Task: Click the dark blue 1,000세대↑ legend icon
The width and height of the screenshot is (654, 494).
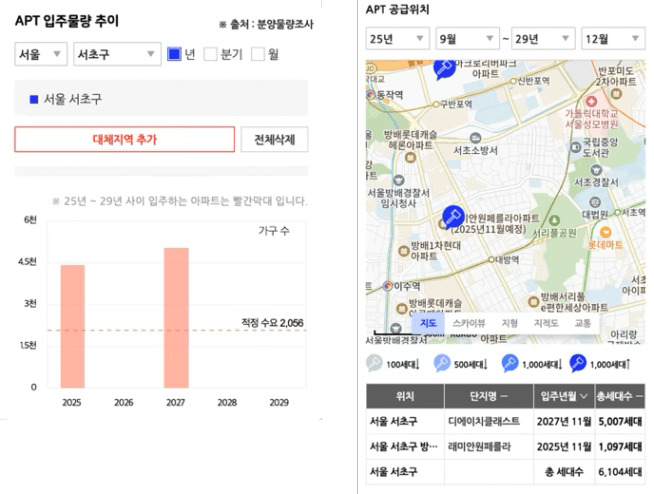Action: (x=578, y=363)
